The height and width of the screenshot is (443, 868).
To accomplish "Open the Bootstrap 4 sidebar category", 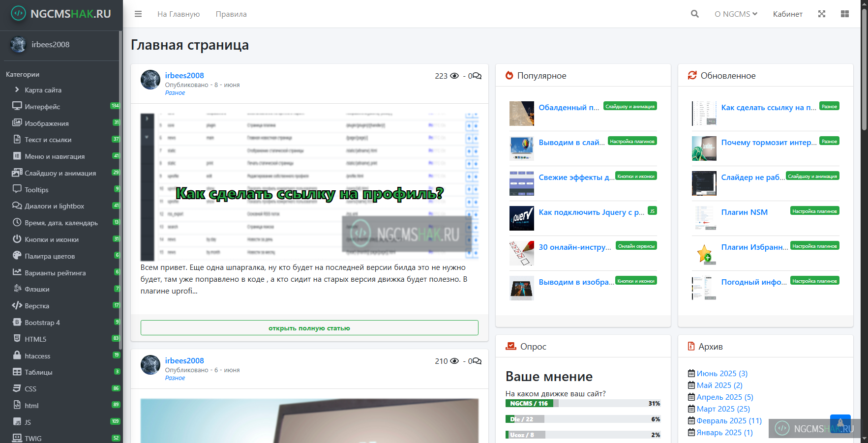I will click(42, 323).
